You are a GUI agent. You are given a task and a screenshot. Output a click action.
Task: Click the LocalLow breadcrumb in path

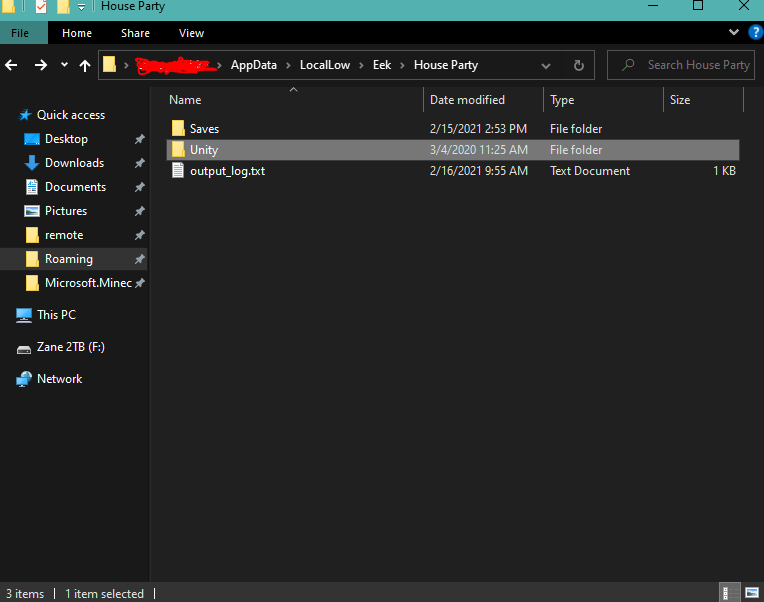tap(324, 65)
